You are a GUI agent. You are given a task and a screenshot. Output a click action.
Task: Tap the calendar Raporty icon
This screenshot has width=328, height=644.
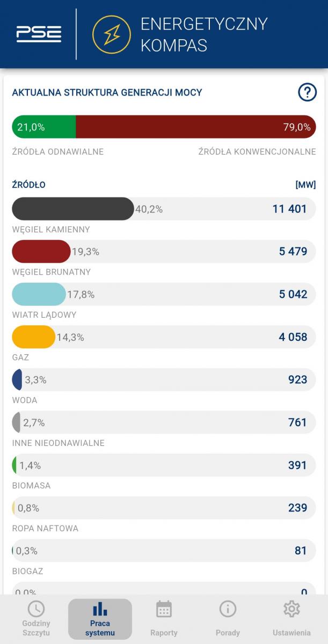click(164, 609)
